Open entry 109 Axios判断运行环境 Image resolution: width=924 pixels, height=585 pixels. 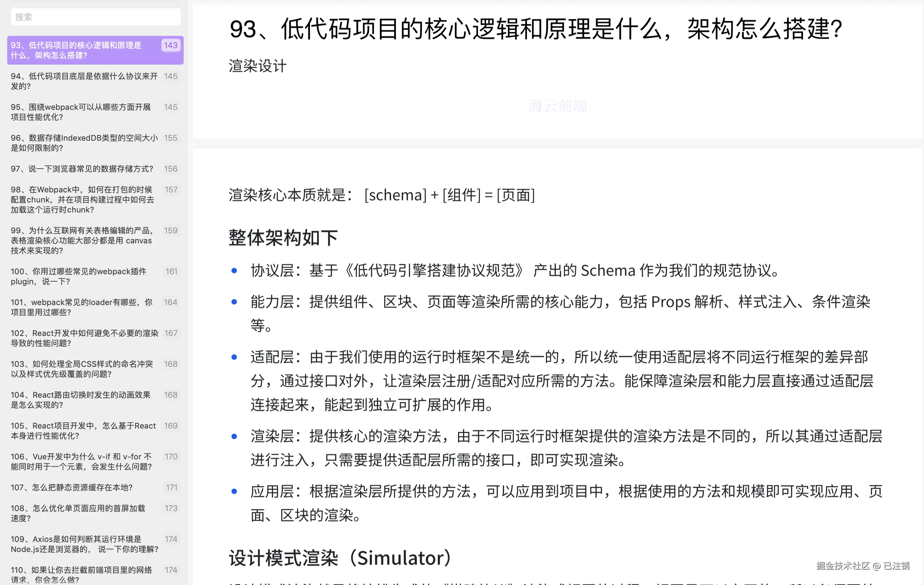[84, 544]
